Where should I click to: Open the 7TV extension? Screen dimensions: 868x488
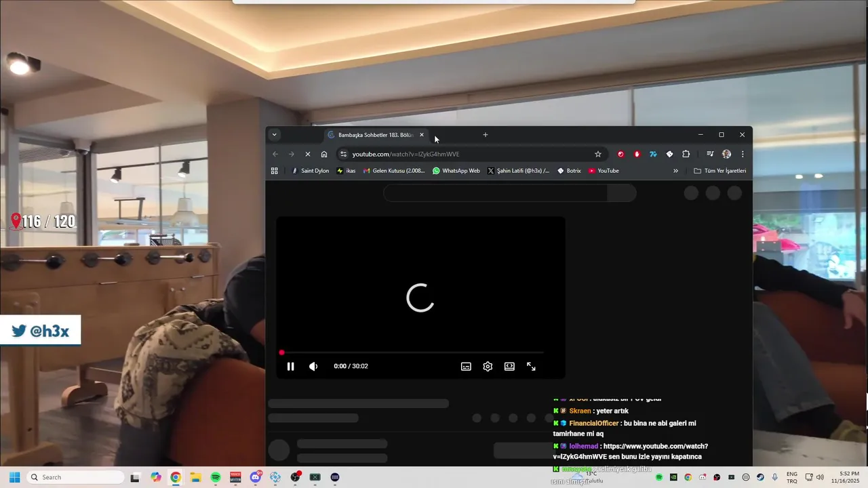coord(653,154)
